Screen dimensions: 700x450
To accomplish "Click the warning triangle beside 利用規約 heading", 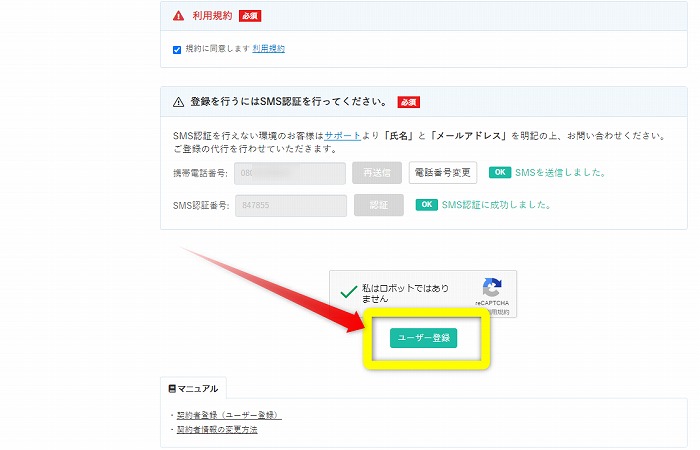I will [x=179, y=16].
